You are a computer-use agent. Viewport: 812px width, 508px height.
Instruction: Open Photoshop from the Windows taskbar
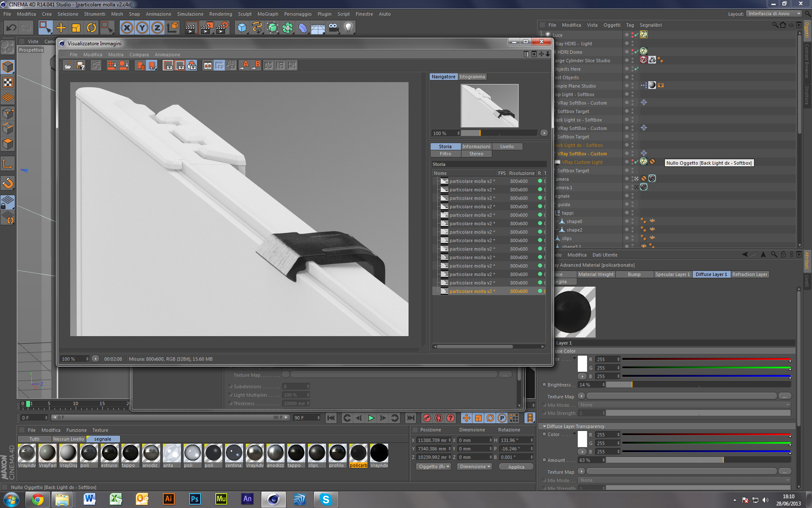click(x=195, y=499)
